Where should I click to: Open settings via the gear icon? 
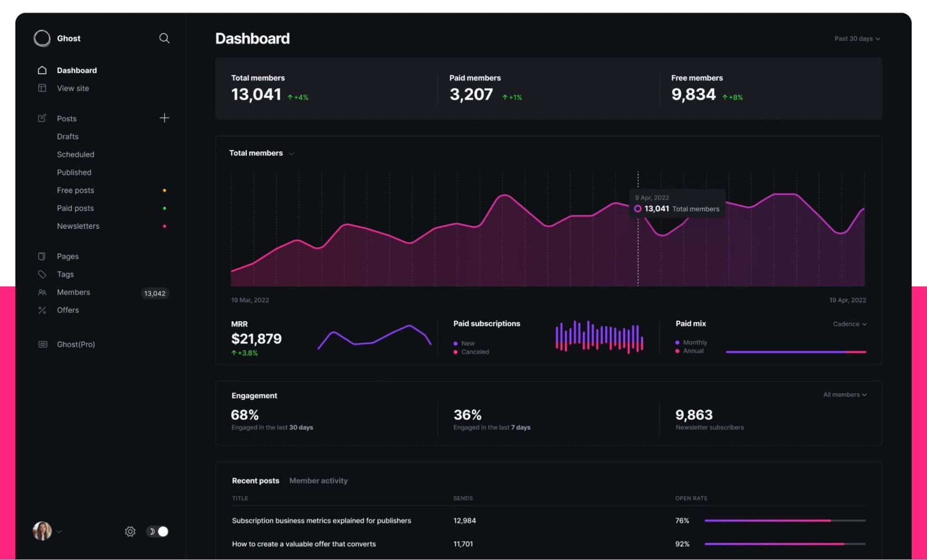click(x=130, y=531)
